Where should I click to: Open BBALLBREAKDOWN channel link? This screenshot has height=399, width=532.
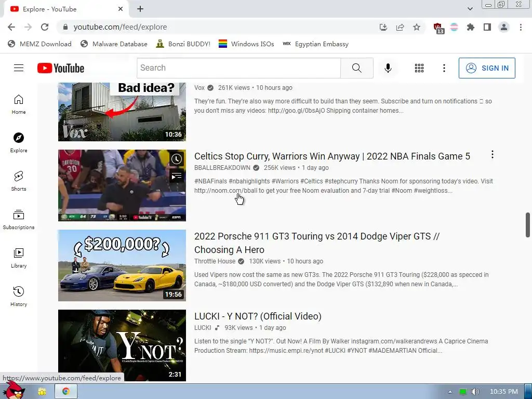[x=222, y=168]
